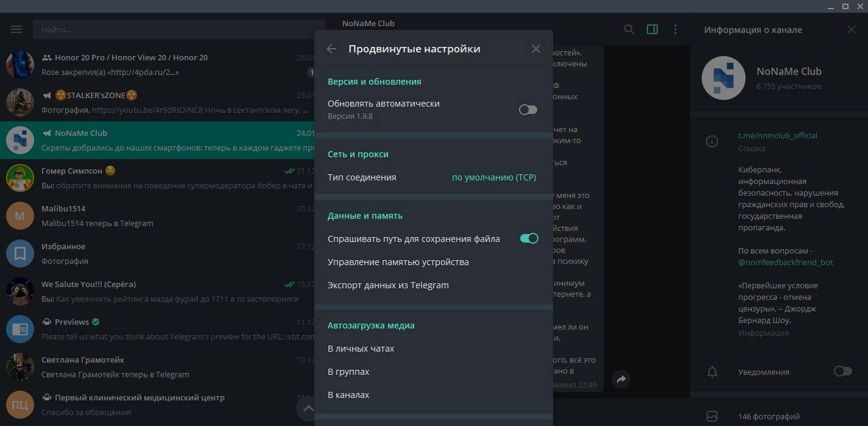This screenshot has width=868, height=426.
Task: Click the notifications bell icon
Action: (x=712, y=372)
